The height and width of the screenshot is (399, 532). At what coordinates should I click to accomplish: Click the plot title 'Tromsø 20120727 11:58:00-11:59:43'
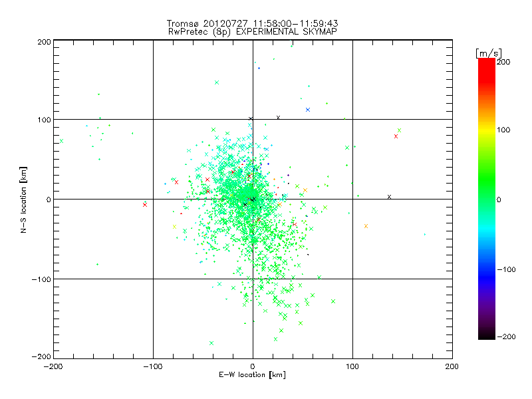tap(253, 23)
